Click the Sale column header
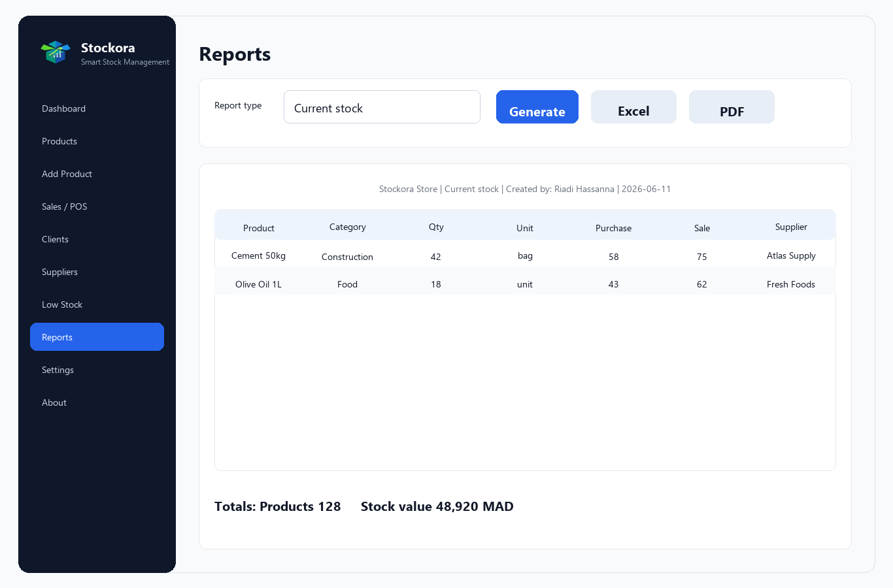893x588 pixels. [702, 228]
